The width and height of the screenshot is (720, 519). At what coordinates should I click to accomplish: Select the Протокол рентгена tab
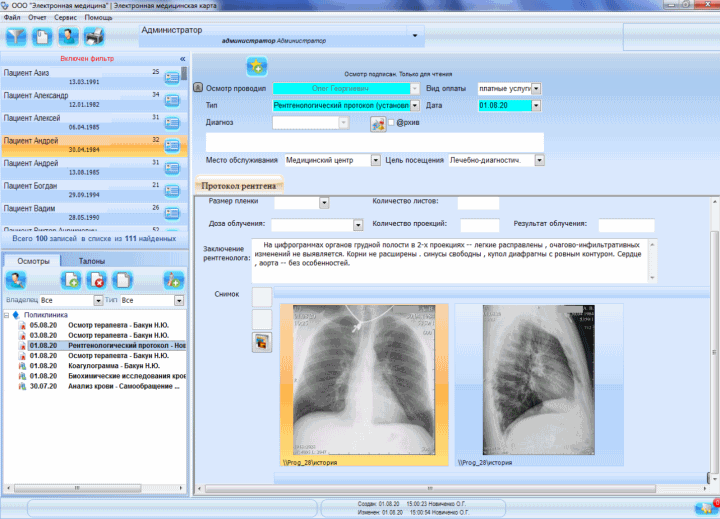pos(238,186)
